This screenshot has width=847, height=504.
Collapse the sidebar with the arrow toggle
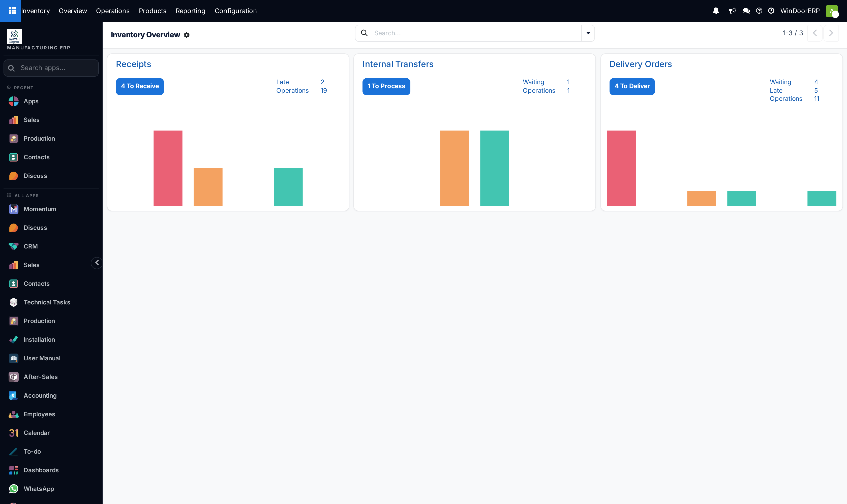[x=97, y=263]
